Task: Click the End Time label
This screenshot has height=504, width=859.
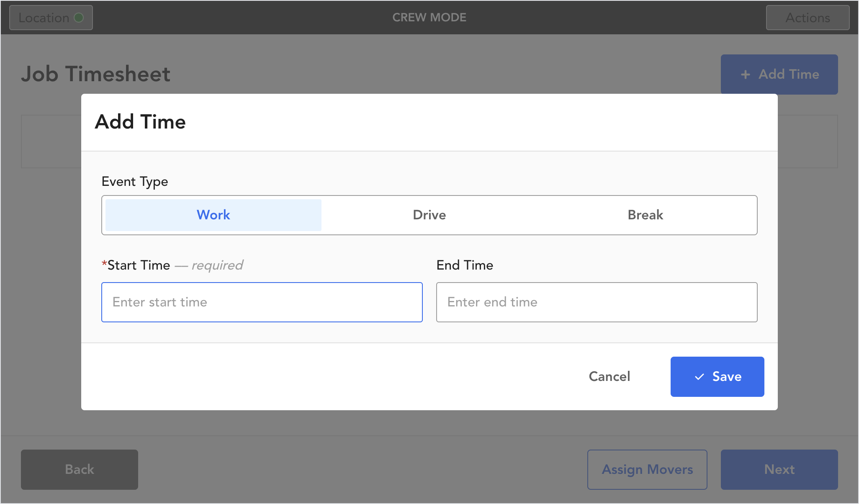Action: [465, 265]
